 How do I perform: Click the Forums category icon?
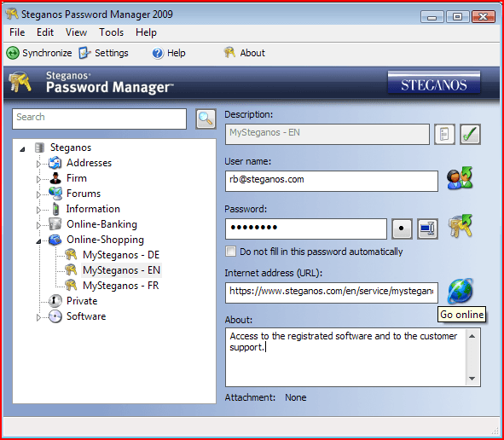[x=55, y=194]
